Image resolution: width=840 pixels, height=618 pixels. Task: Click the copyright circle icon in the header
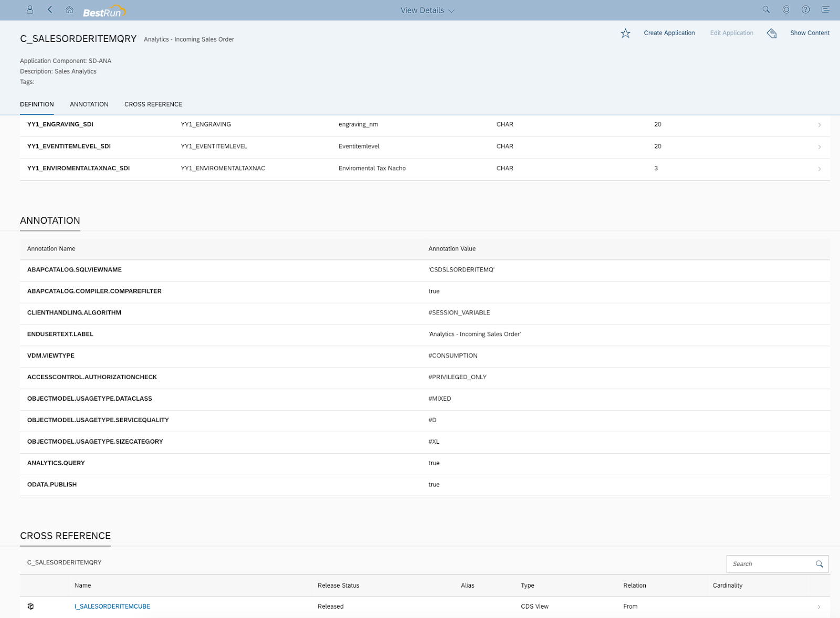click(785, 9)
